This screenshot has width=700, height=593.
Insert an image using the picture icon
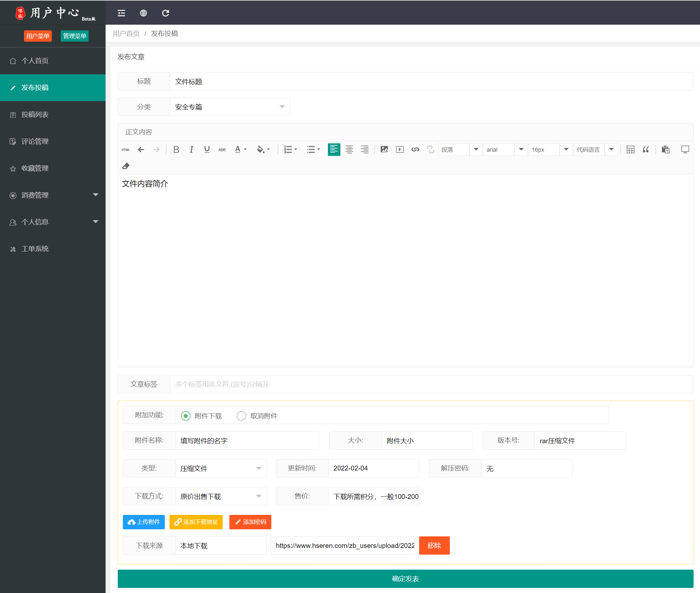click(384, 149)
